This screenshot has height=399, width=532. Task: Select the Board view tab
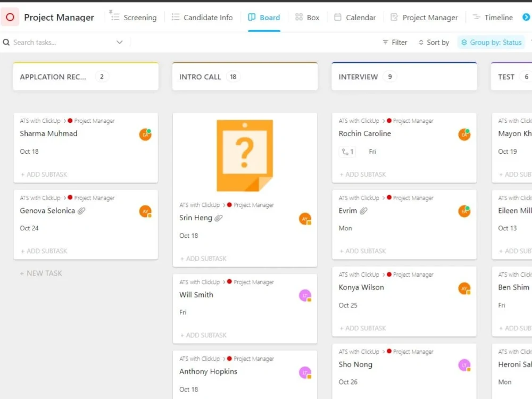tap(264, 18)
